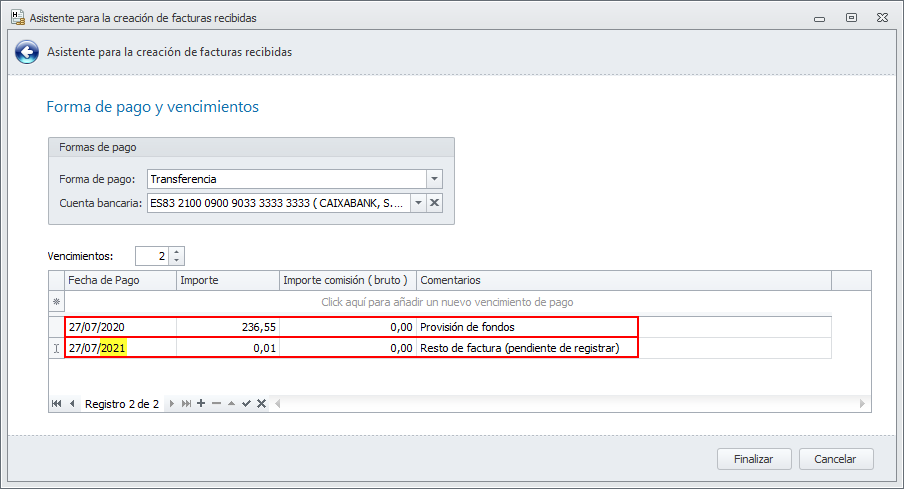
Task: Select the commission cell in the Provisión row
Action: (x=348, y=327)
